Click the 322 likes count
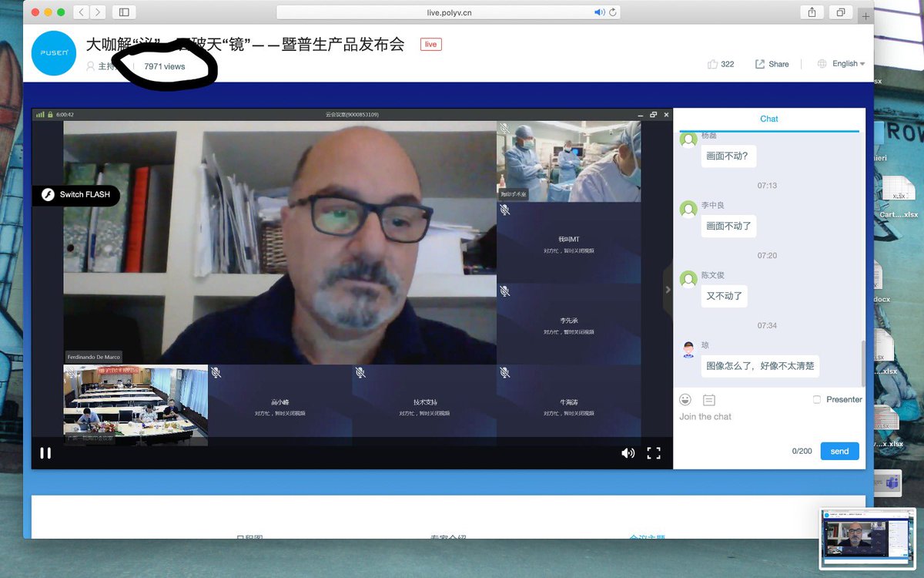The height and width of the screenshot is (578, 924). tap(727, 64)
